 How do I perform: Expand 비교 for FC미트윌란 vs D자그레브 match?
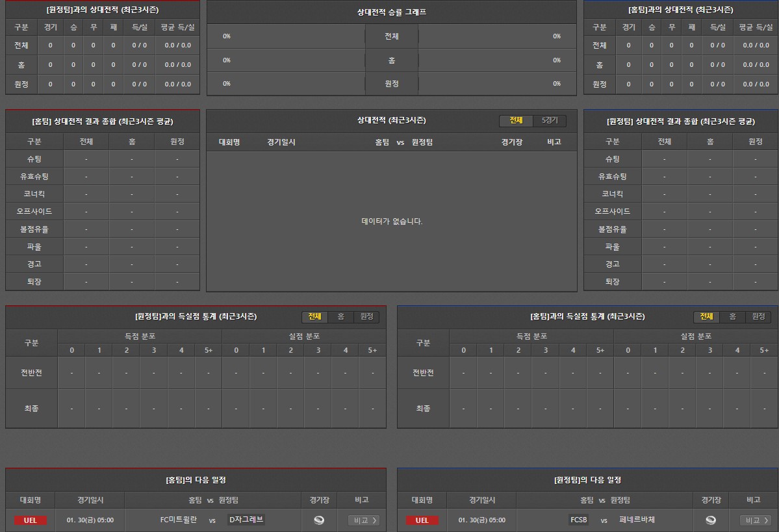click(x=364, y=520)
